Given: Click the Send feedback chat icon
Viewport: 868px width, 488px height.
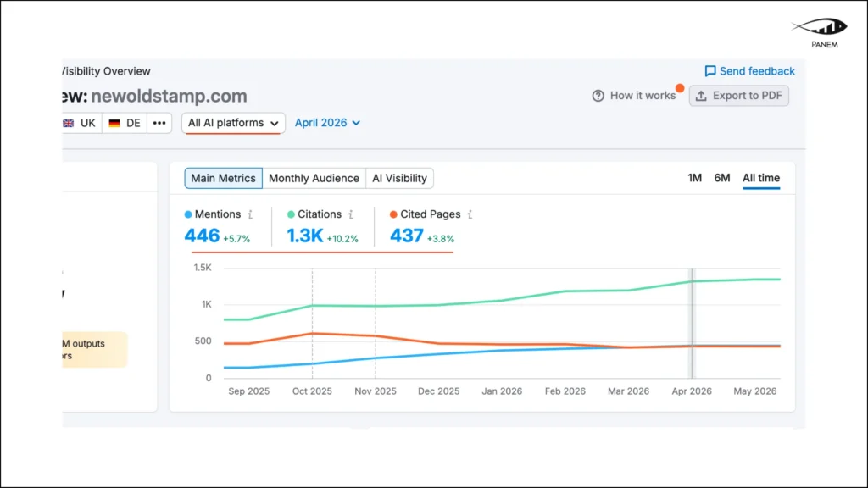Looking at the screenshot, I should 709,71.
